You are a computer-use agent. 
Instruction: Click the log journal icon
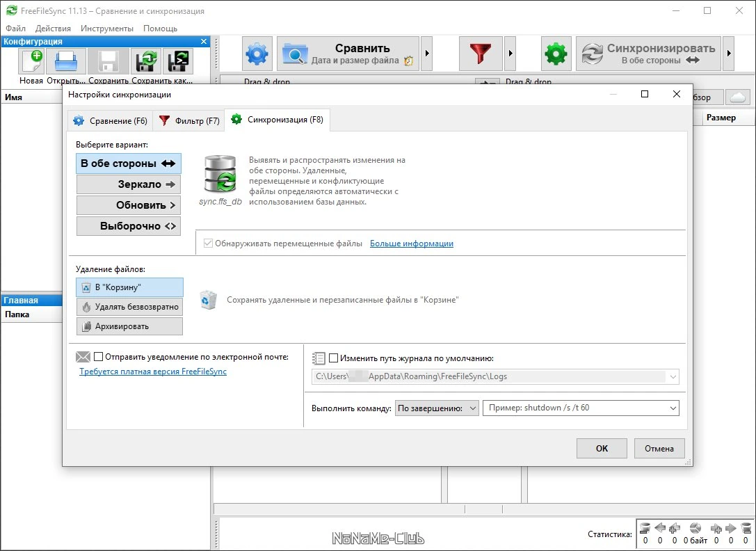(319, 358)
